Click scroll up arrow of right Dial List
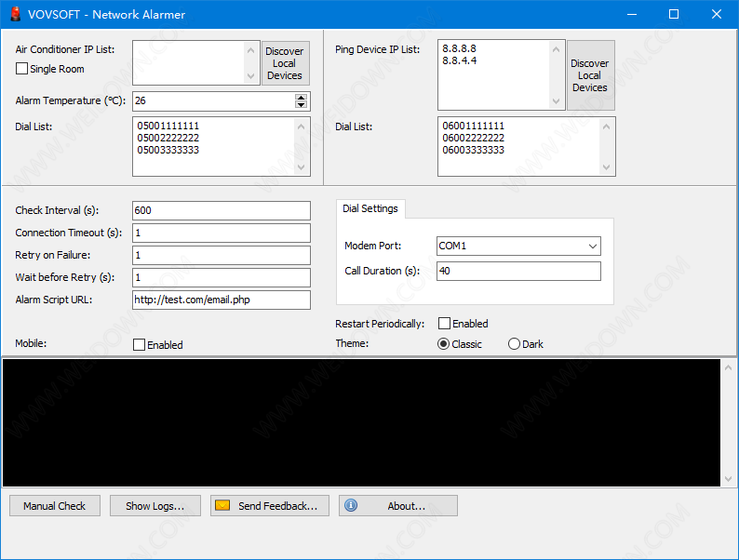Screen dimensions: 739x560 click(x=607, y=127)
